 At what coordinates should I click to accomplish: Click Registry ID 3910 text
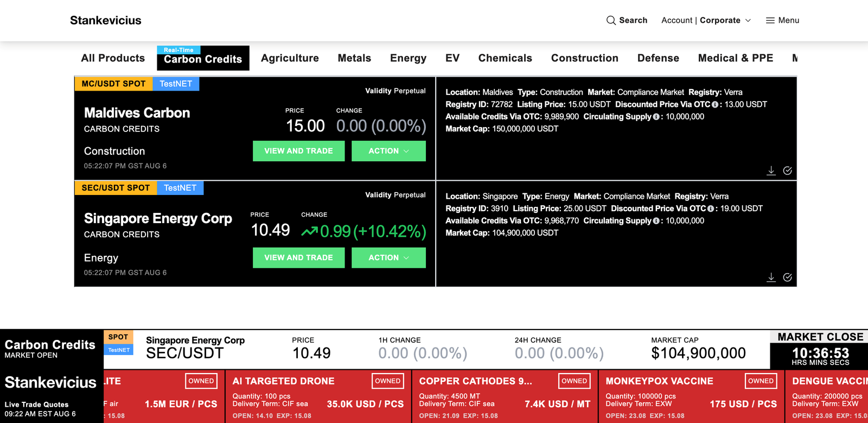477,209
